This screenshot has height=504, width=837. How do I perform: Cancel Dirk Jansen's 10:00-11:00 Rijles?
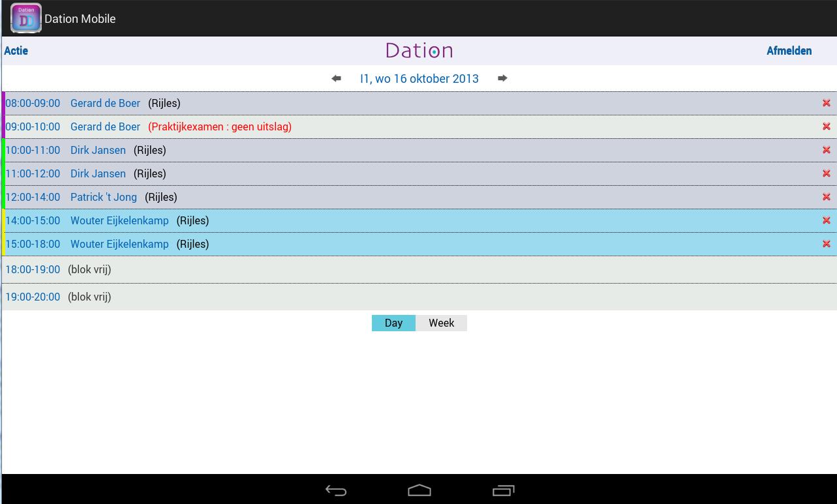click(826, 149)
